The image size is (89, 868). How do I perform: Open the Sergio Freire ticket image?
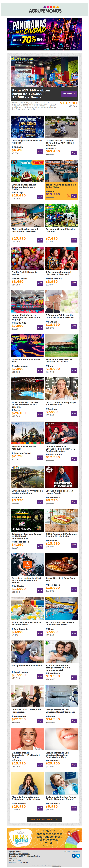(62, 477)
